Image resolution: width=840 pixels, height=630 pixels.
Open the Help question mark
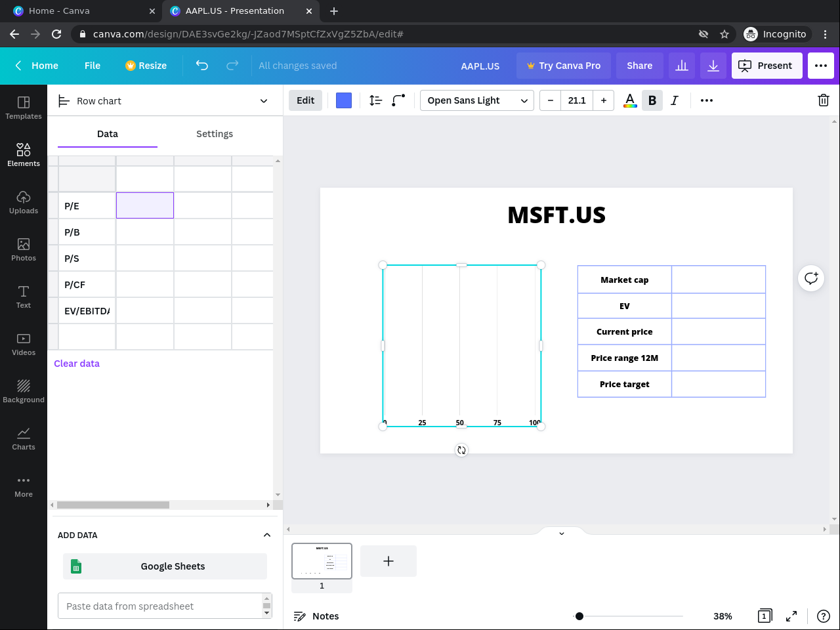coord(824,616)
